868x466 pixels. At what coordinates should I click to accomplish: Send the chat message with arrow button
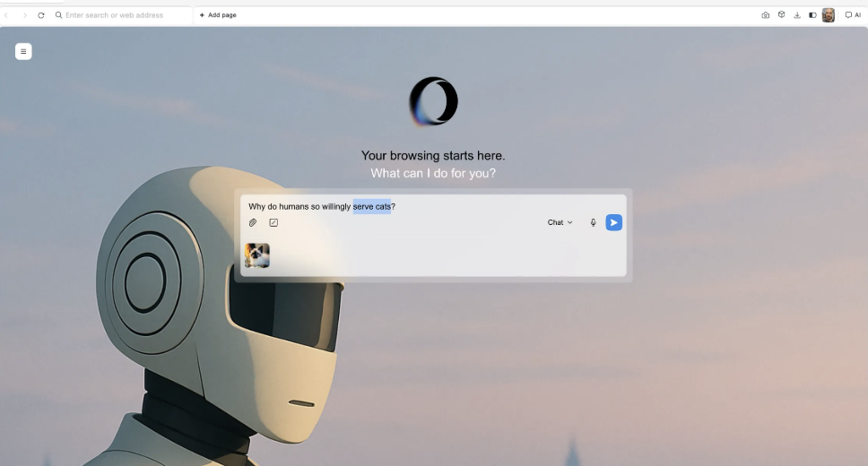tap(613, 222)
